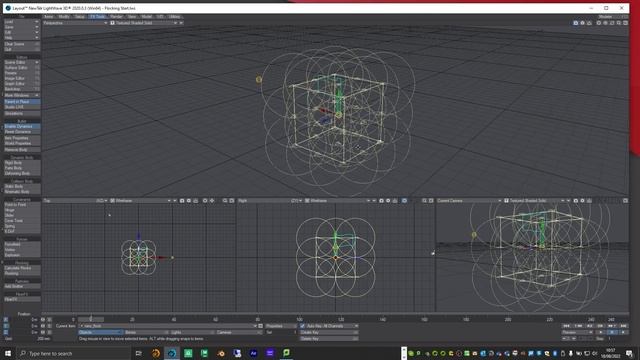Item picker icon right of Current Item field

coord(260,326)
